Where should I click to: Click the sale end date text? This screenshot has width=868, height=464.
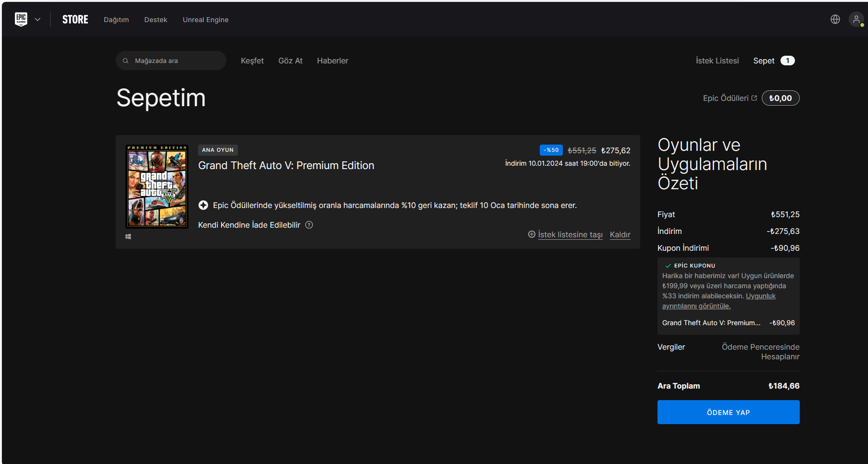pyautogui.click(x=568, y=163)
